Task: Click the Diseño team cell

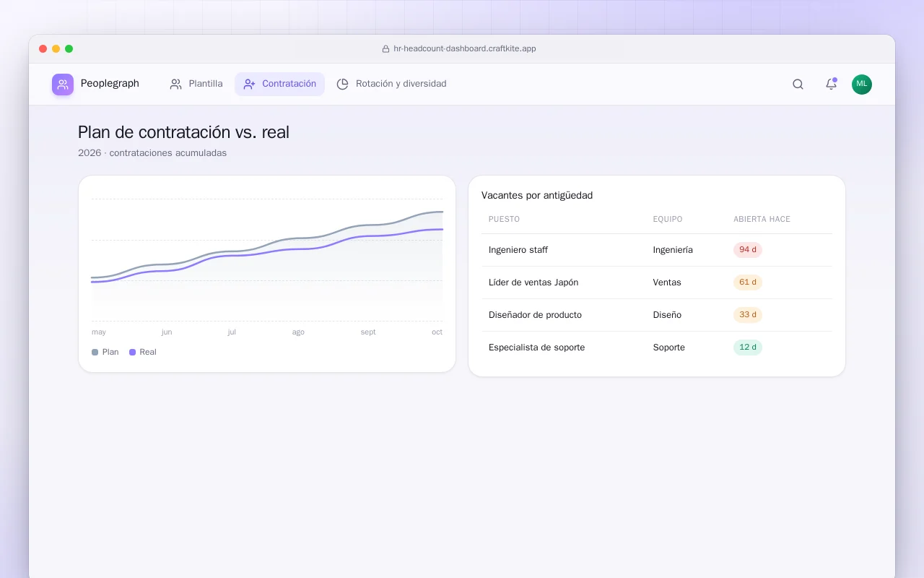Action: [x=667, y=315]
